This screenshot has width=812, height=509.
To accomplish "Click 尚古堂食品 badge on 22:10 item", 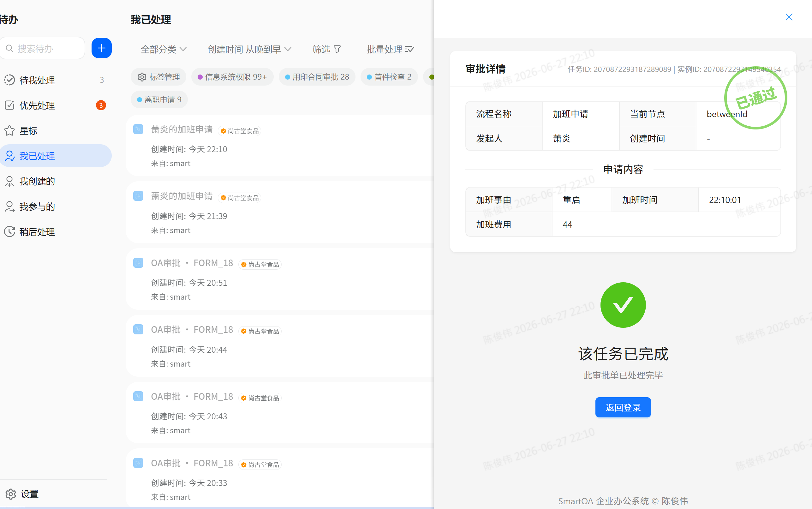I will click(x=240, y=131).
